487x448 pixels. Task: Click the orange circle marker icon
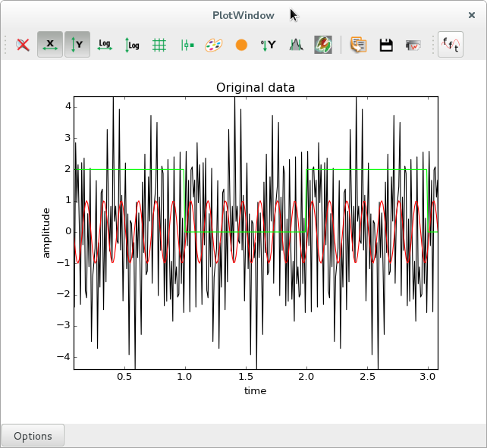point(241,45)
